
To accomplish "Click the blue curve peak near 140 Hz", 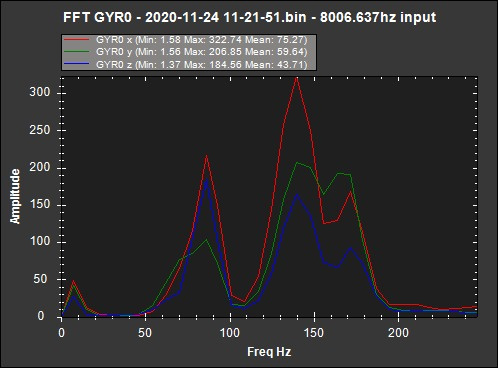I will (296, 195).
